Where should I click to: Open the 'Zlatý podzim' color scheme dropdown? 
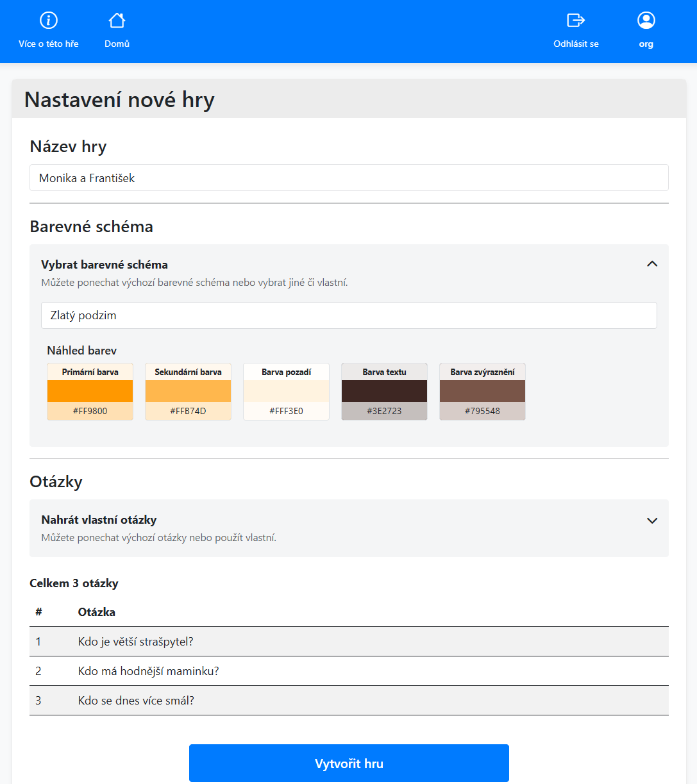pyautogui.click(x=349, y=315)
